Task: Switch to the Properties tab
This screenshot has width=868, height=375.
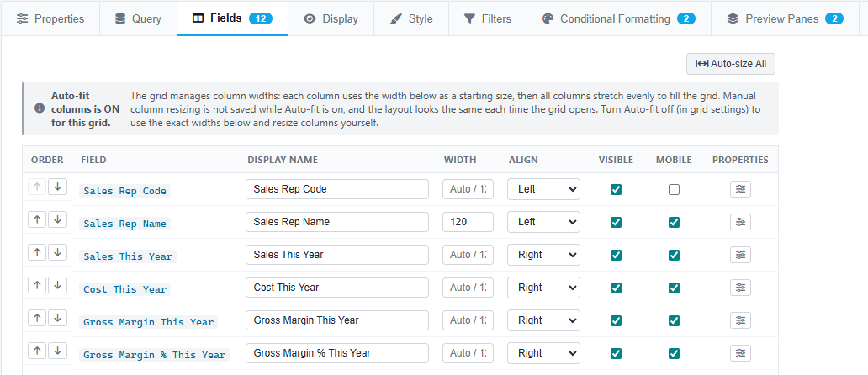Action: tap(50, 18)
